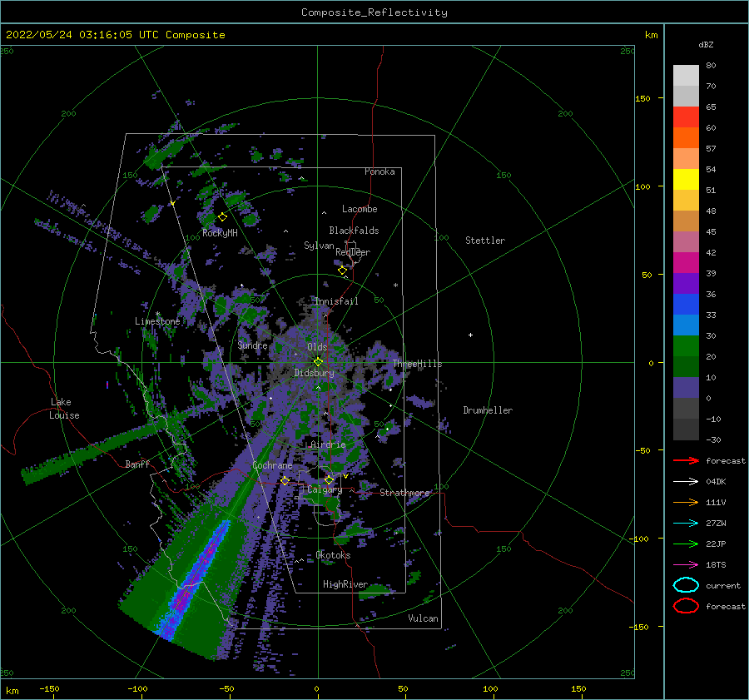Select the slate-purple 0-10 dBZ swatch
This screenshot has width=749, height=700.
click(686, 388)
